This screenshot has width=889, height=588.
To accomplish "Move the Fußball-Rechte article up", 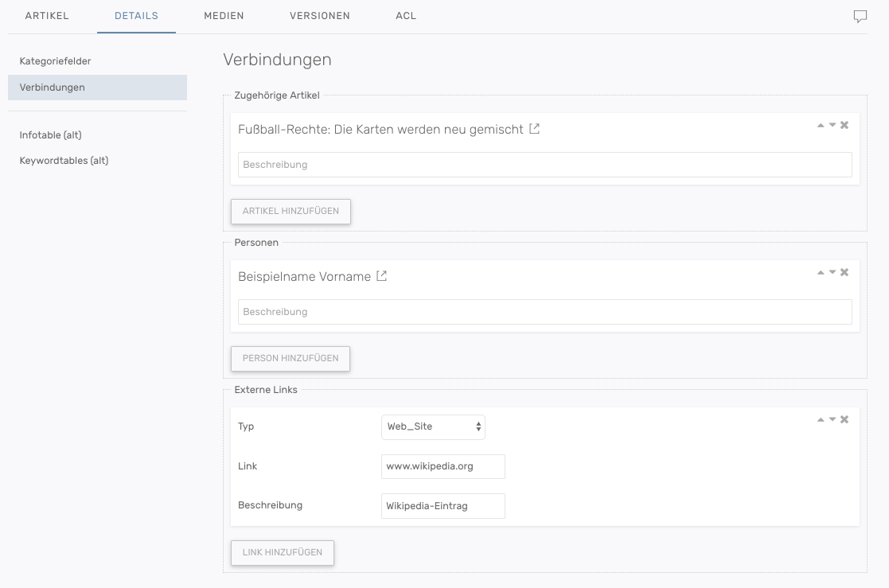I will [x=821, y=125].
